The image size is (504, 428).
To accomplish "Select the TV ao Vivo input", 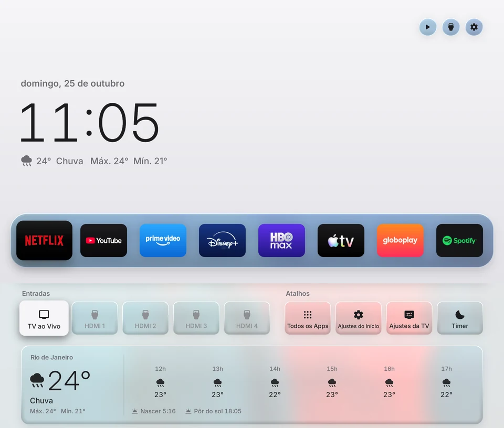I will click(44, 318).
